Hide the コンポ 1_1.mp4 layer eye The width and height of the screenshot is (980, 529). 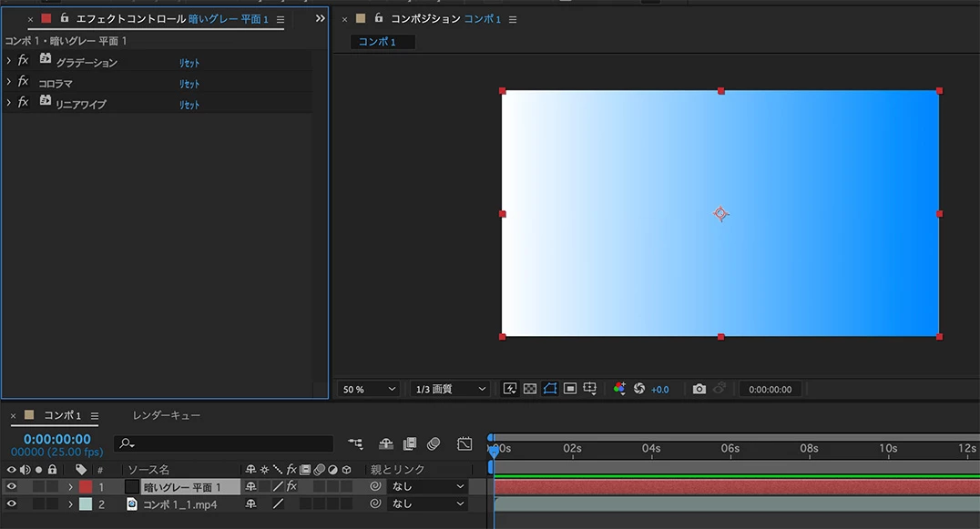pyautogui.click(x=11, y=504)
